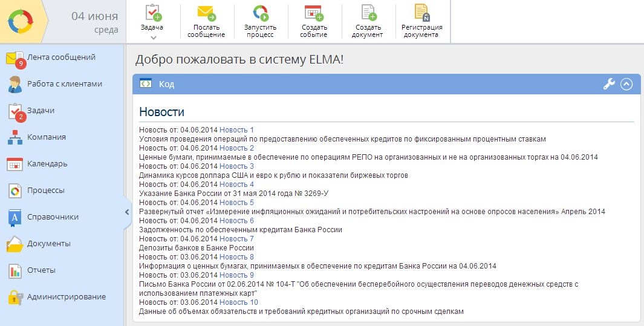Click the Регистрация документа label

click(422, 31)
